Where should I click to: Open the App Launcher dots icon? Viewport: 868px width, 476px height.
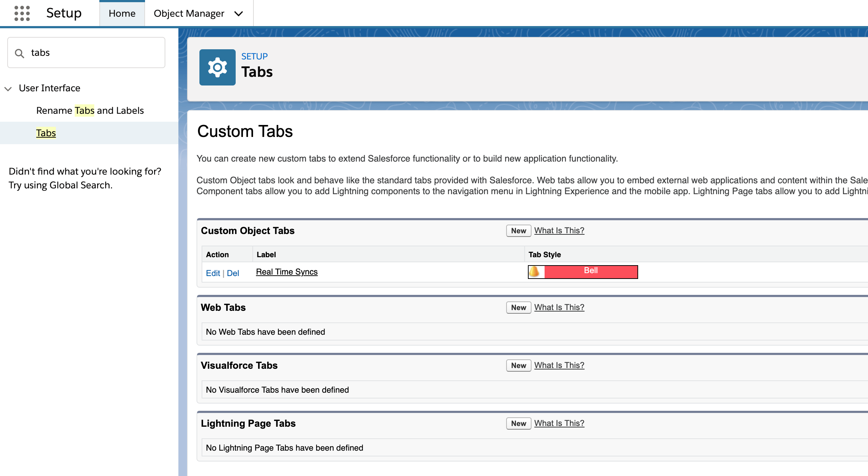(22, 13)
